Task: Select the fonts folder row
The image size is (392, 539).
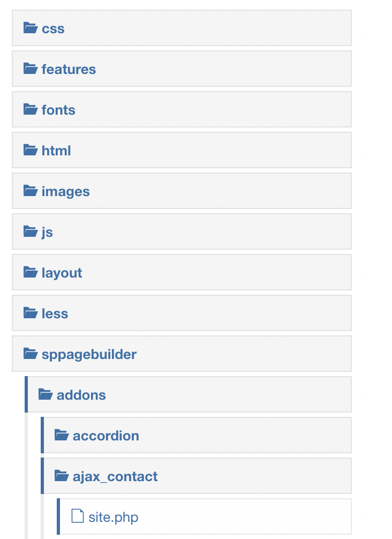Action: pyautogui.click(x=182, y=109)
